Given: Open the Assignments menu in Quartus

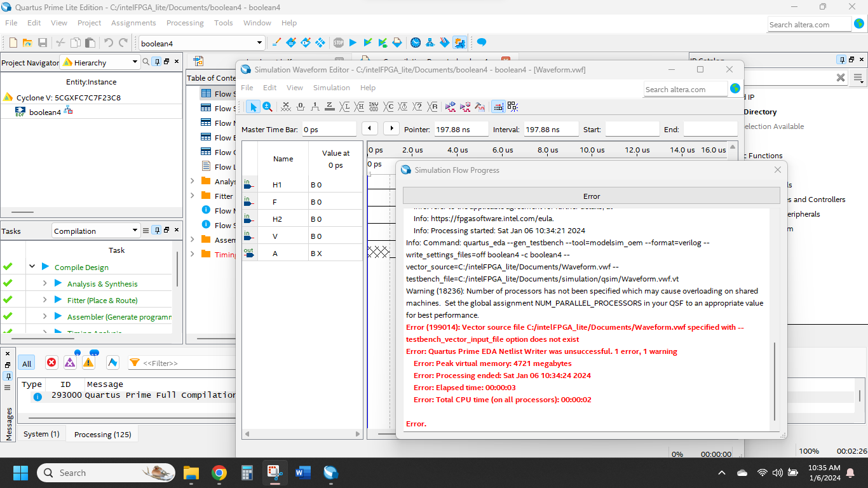Looking at the screenshot, I should pos(133,23).
